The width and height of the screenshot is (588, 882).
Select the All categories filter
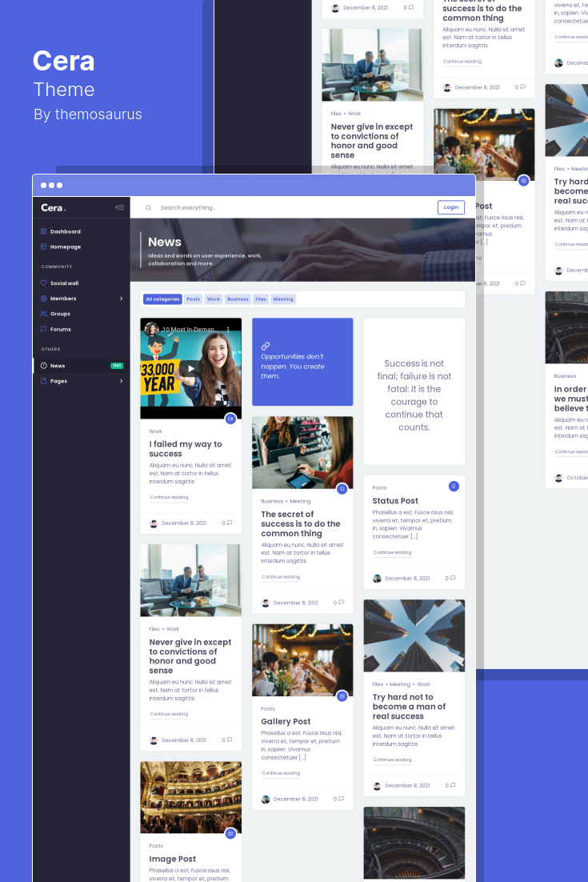click(162, 299)
